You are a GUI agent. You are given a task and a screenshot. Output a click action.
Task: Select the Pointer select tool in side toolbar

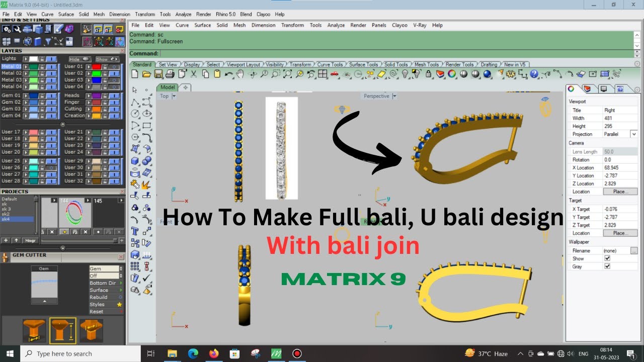(135, 90)
